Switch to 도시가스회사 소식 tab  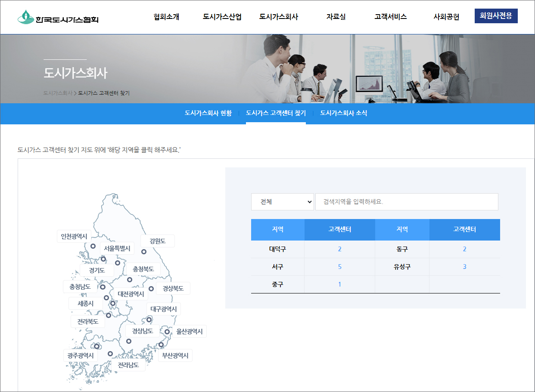[x=344, y=113]
